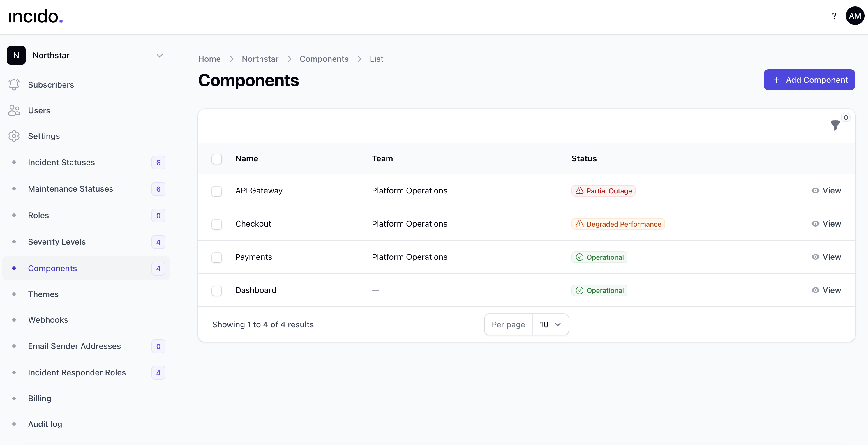Viewport: 868px width, 445px height.
Task: Click the Status column header
Action: tap(584, 159)
